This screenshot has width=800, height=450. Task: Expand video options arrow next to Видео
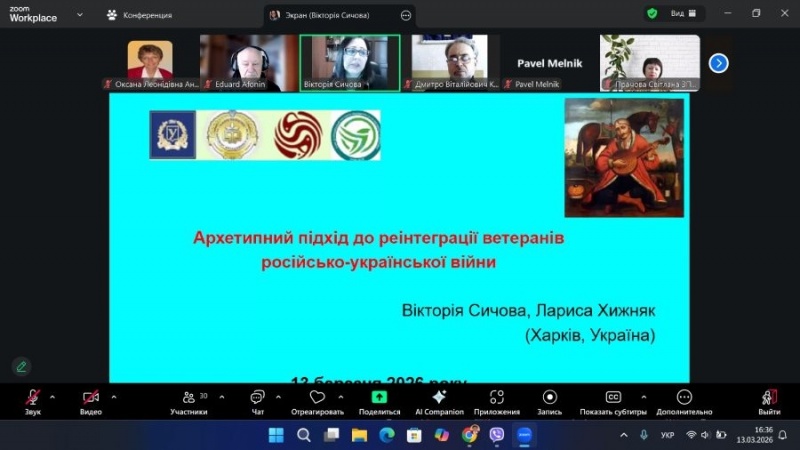tap(114, 396)
